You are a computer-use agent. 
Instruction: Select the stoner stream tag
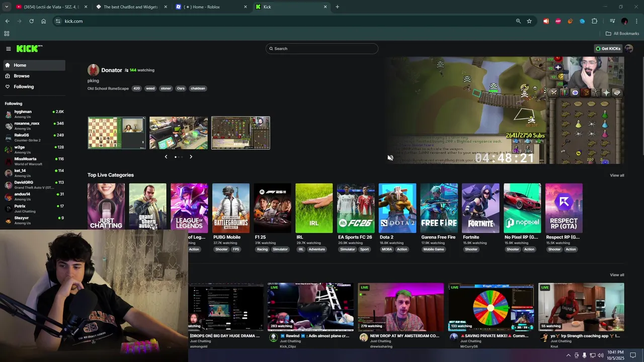166,88
